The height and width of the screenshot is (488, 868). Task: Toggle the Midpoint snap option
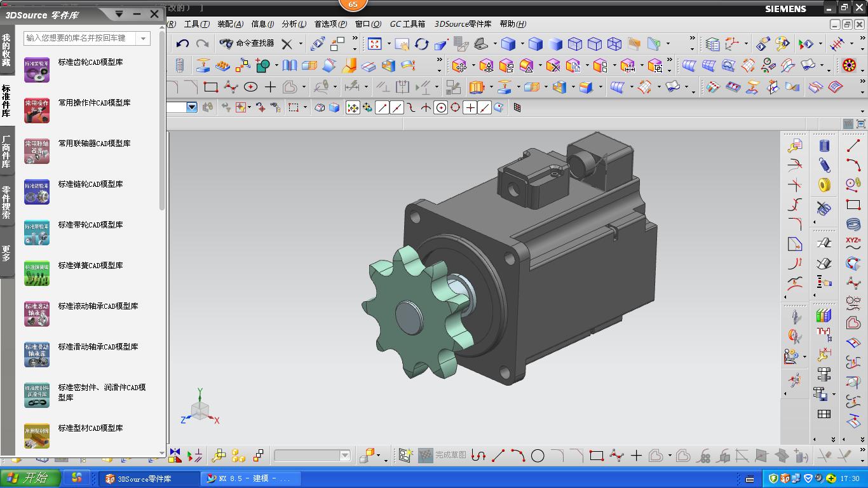397,108
